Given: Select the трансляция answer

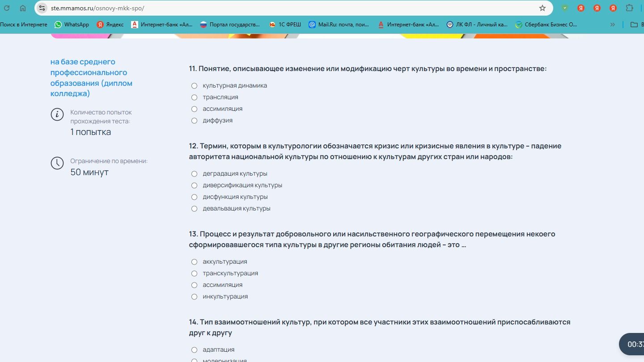Looking at the screenshot, I should pyautogui.click(x=194, y=97).
